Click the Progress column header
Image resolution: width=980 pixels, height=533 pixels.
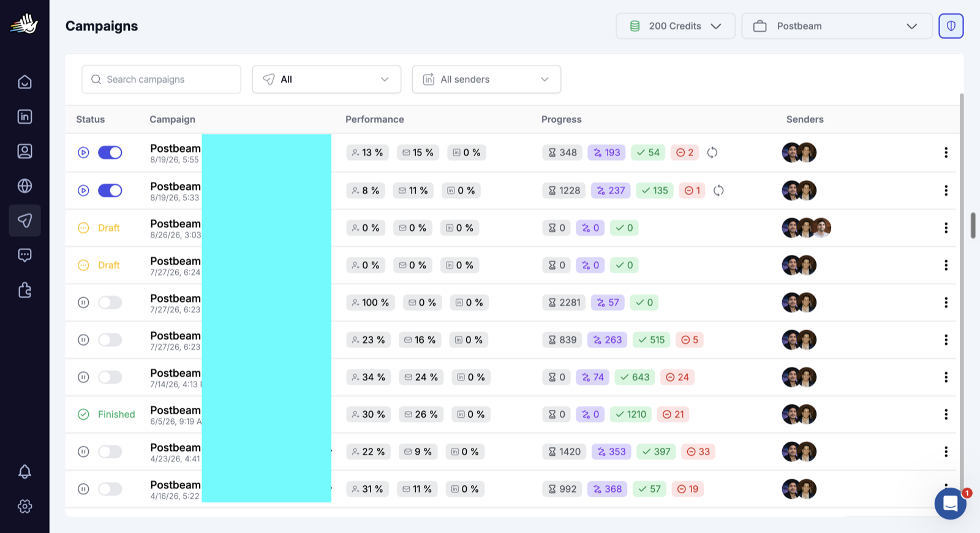(561, 119)
